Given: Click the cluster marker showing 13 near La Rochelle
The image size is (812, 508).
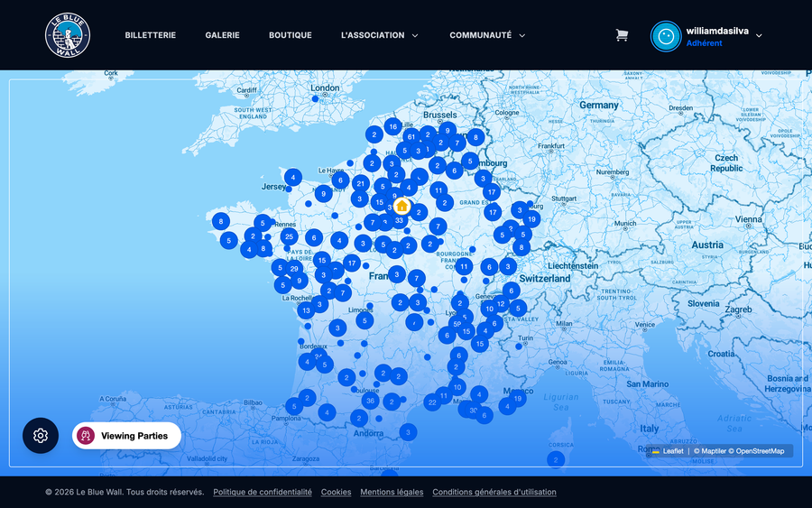Looking at the screenshot, I should [306, 310].
